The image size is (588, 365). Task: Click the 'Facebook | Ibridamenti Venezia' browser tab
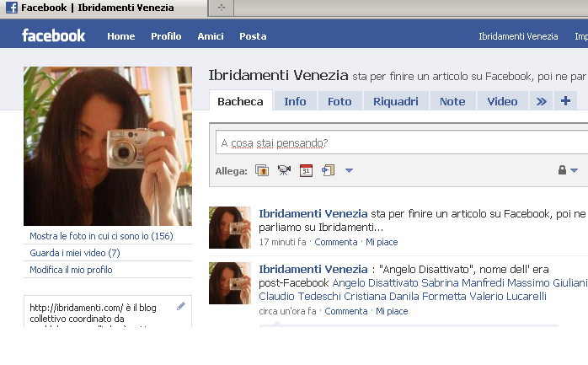pyautogui.click(x=104, y=8)
